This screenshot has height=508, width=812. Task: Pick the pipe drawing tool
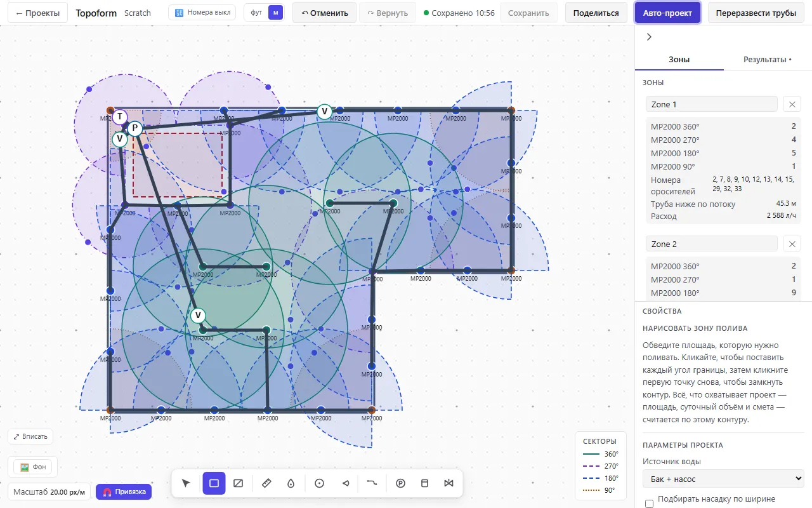tap(372, 483)
